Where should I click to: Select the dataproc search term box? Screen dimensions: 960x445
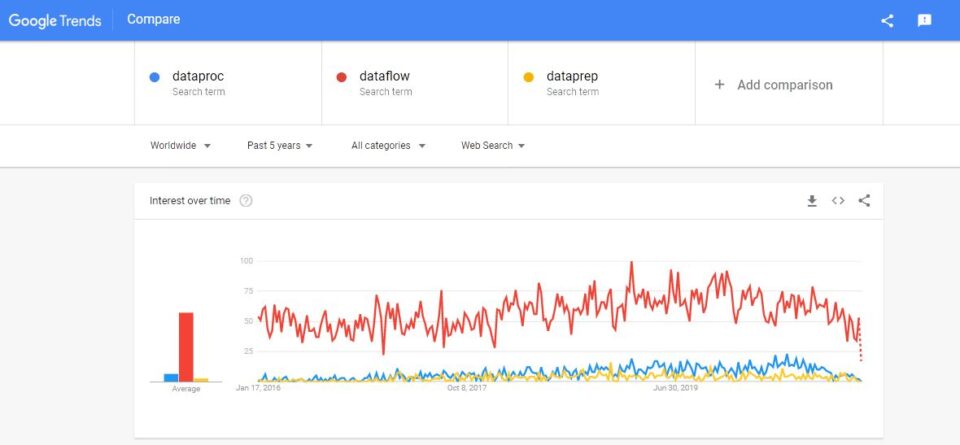228,83
